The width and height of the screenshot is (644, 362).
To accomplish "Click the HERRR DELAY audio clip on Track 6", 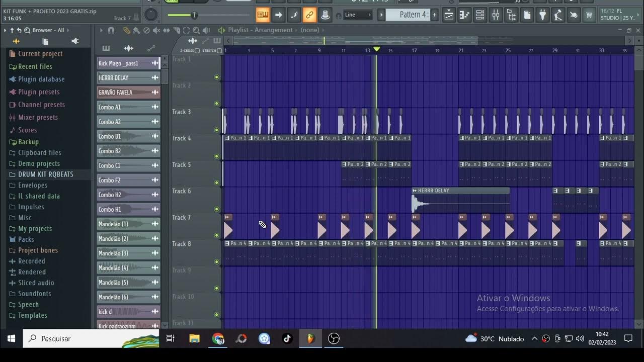I will coord(461,200).
